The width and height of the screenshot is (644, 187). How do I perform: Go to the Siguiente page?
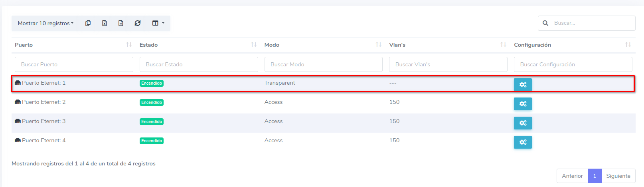(x=618, y=176)
